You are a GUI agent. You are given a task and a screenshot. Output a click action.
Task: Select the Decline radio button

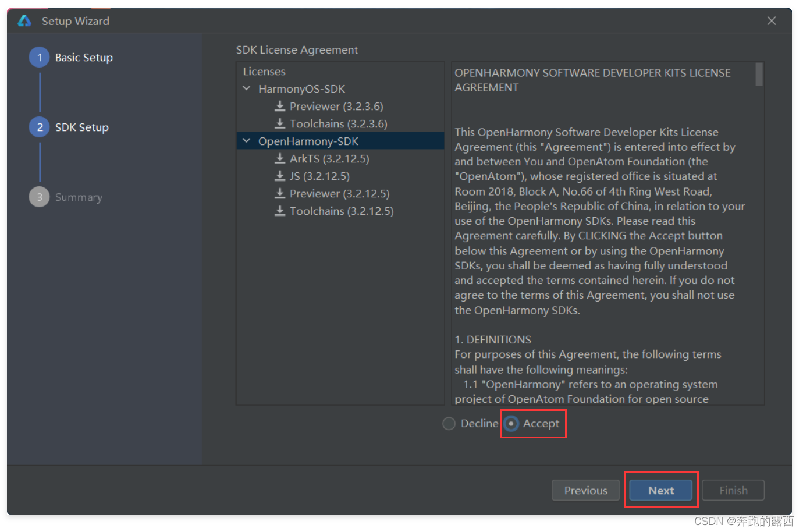449,424
